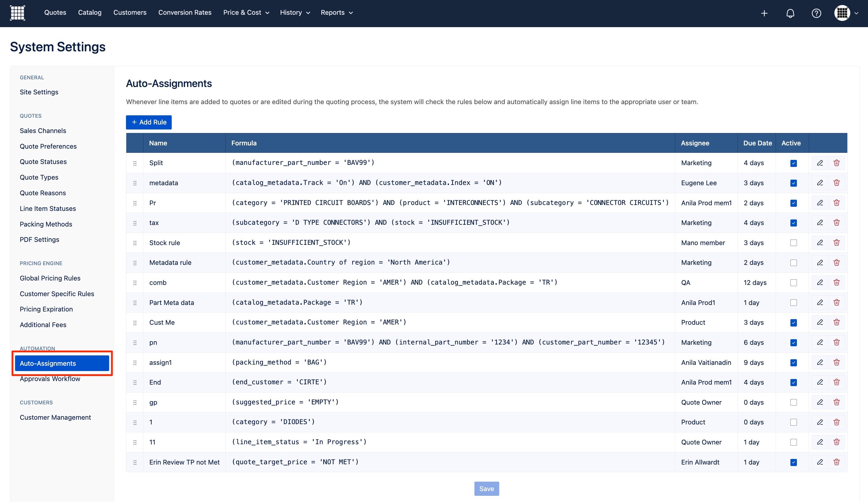Edit the Pr rule pencil icon
The width and height of the screenshot is (868, 502).
[820, 203]
